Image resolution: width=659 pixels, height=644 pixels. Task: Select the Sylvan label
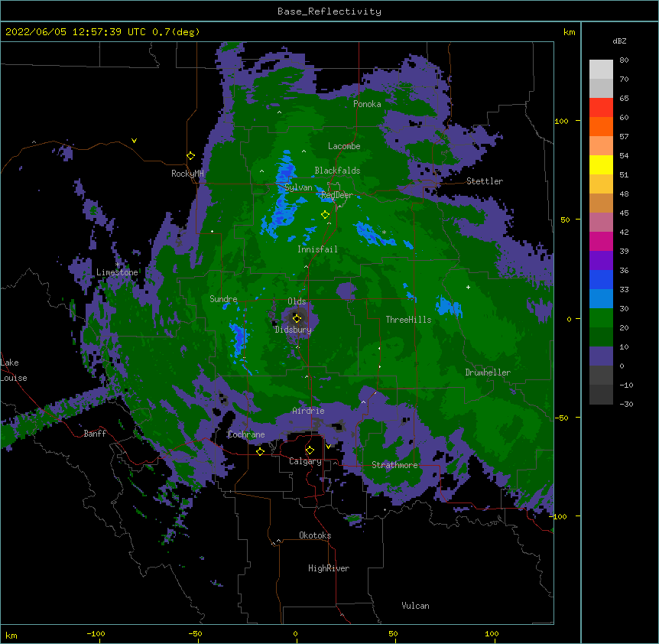[298, 187]
